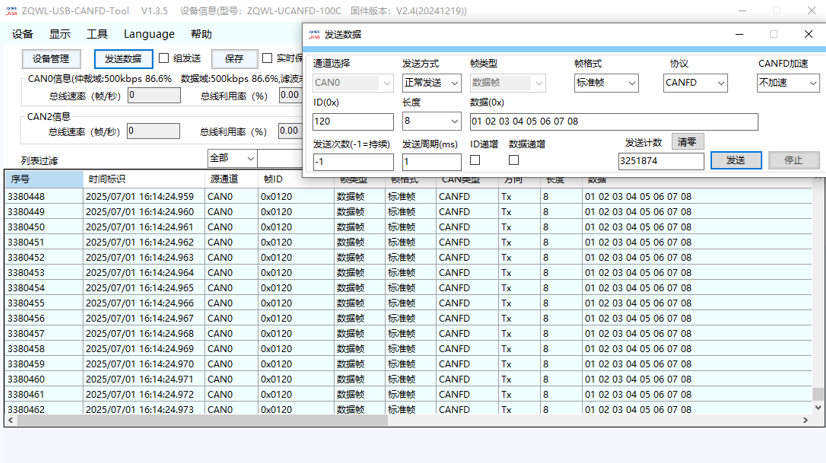Enable the 组发送 checkbox
Image resolution: width=826 pixels, height=463 pixels.
(164, 58)
